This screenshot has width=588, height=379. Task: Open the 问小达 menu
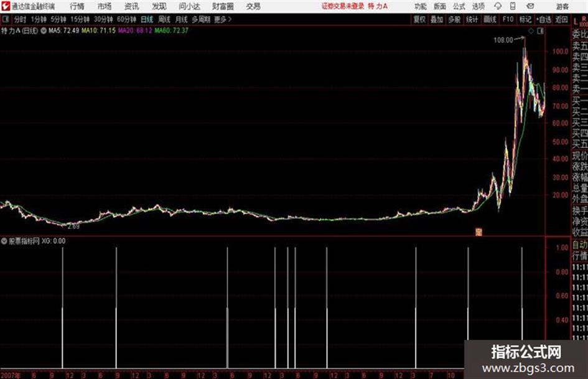[189, 6]
